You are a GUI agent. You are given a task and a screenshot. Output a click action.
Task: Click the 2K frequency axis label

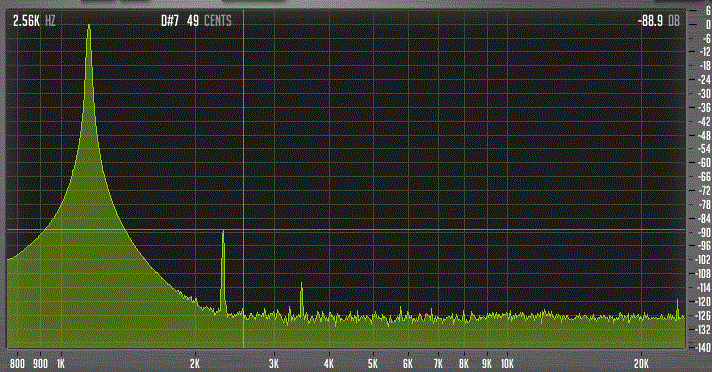pyautogui.click(x=195, y=364)
